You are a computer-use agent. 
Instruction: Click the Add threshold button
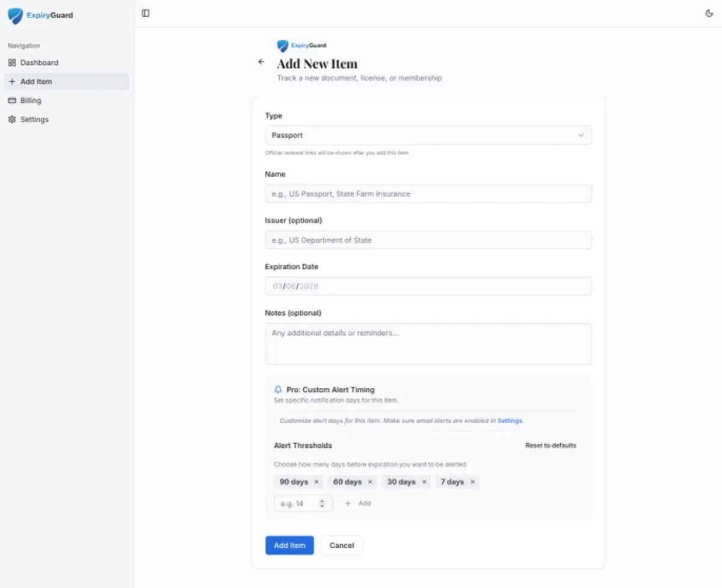[357, 503]
